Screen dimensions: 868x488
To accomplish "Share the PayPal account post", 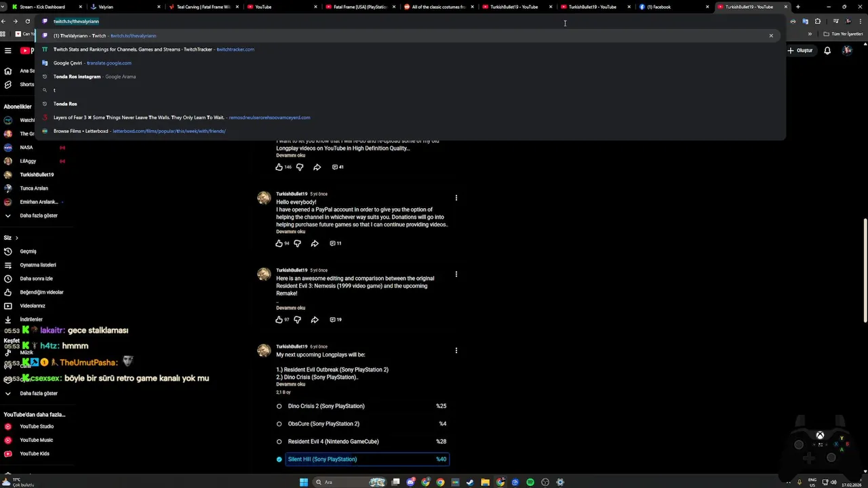I will 315,243.
